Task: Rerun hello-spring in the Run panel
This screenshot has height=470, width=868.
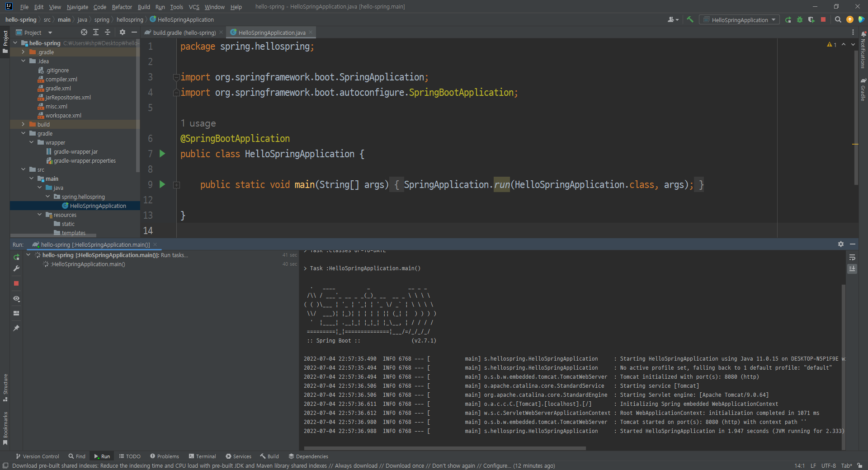Action: (17, 257)
